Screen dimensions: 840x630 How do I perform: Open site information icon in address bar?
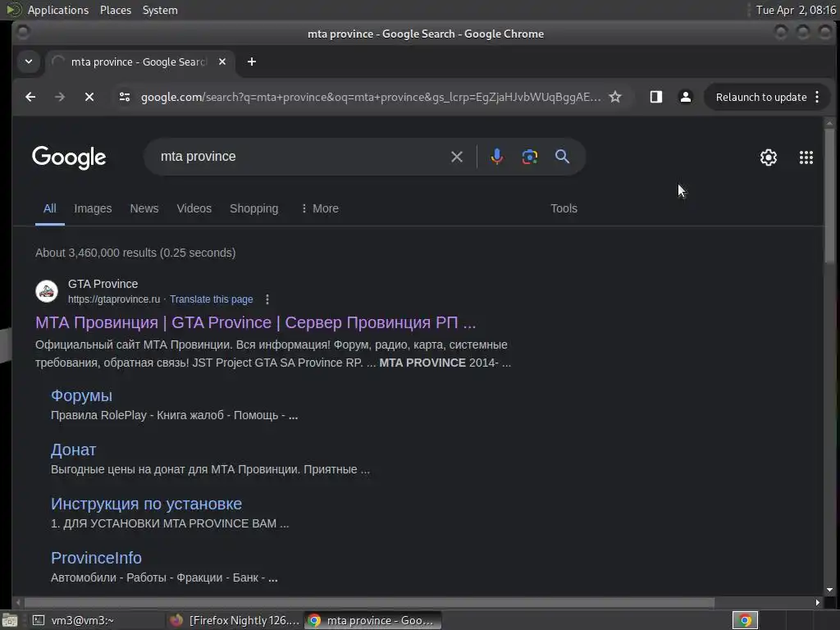click(125, 97)
